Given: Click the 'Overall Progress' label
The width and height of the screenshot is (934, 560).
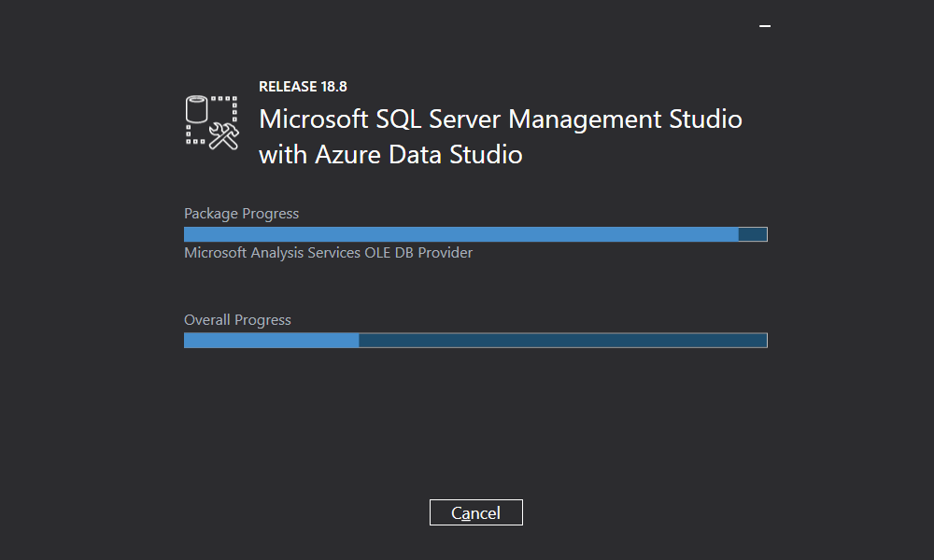Looking at the screenshot, I should pyautogui.click(x=237, y=320).
